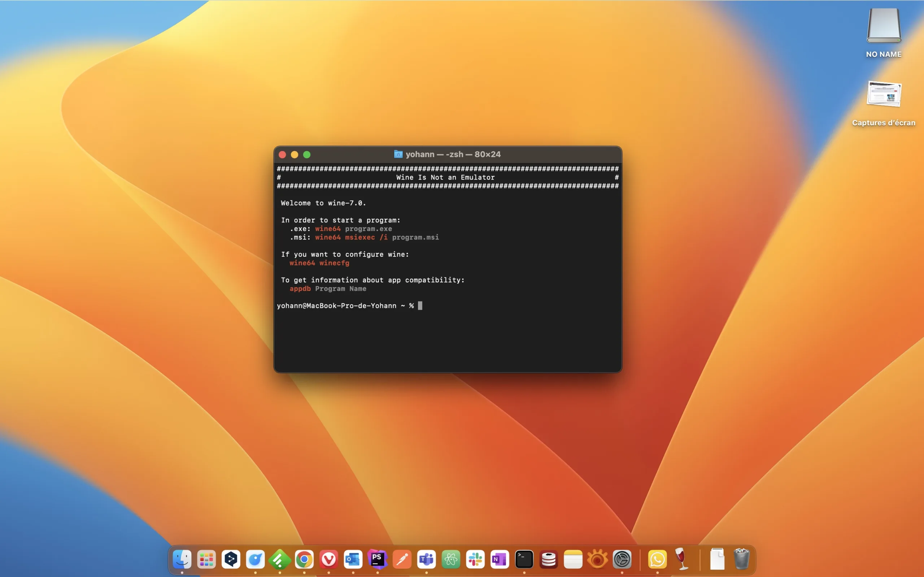Open the Trash in the Dock
This screenshot has width=924, height=577.
(x=741, y=559)
